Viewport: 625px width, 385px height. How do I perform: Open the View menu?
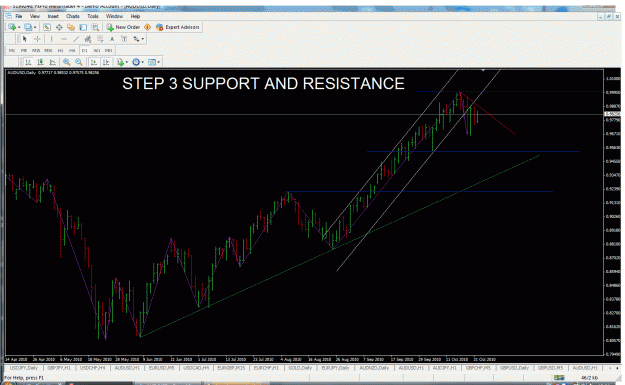pyautogui.click(x=35, y=16)
